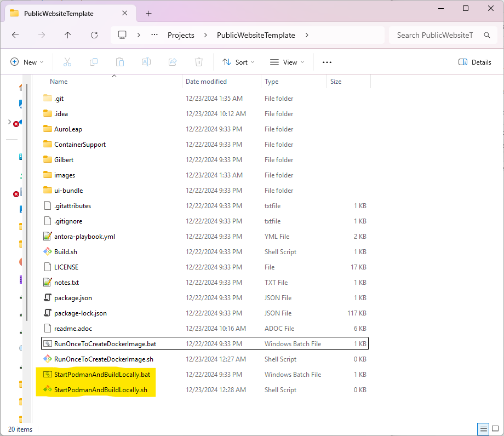Click the Search PublicWebsiteTemplate field
504x436 pixels.
[x=435, y=35]
